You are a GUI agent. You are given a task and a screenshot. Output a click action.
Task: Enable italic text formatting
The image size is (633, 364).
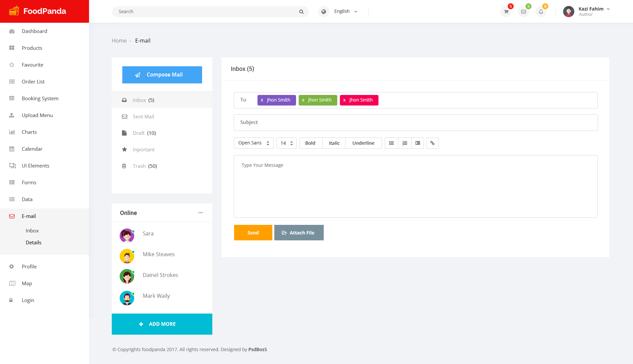pos(334,143)
